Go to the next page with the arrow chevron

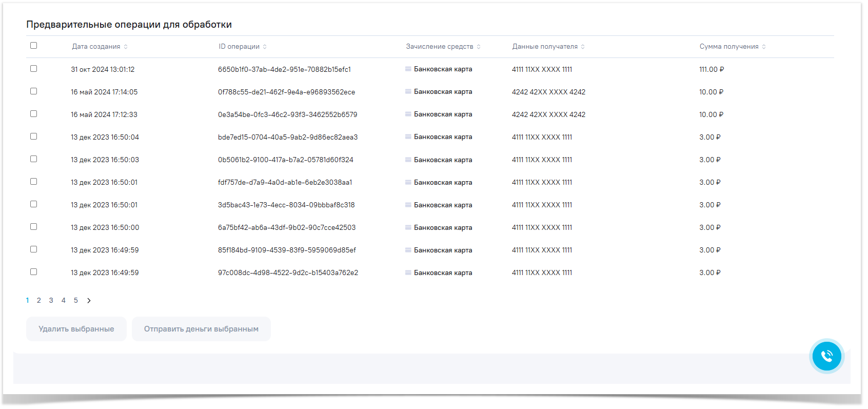[x=89, y=301]
